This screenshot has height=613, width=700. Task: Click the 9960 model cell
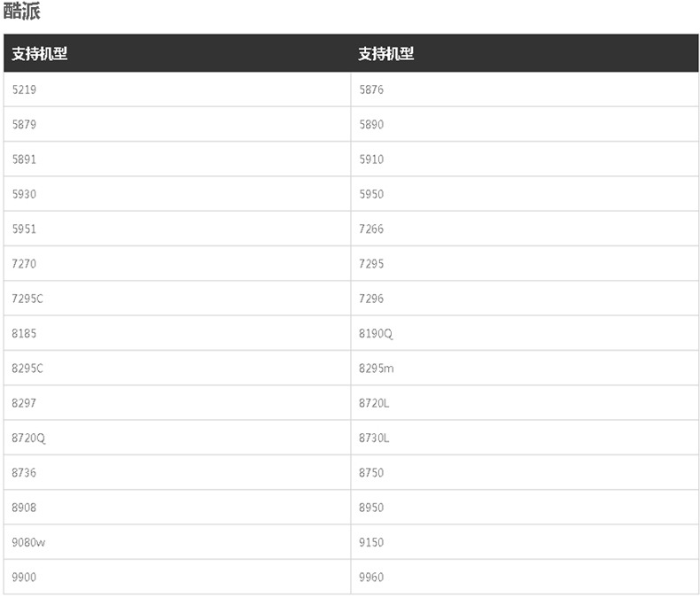(x=371, y=578)
